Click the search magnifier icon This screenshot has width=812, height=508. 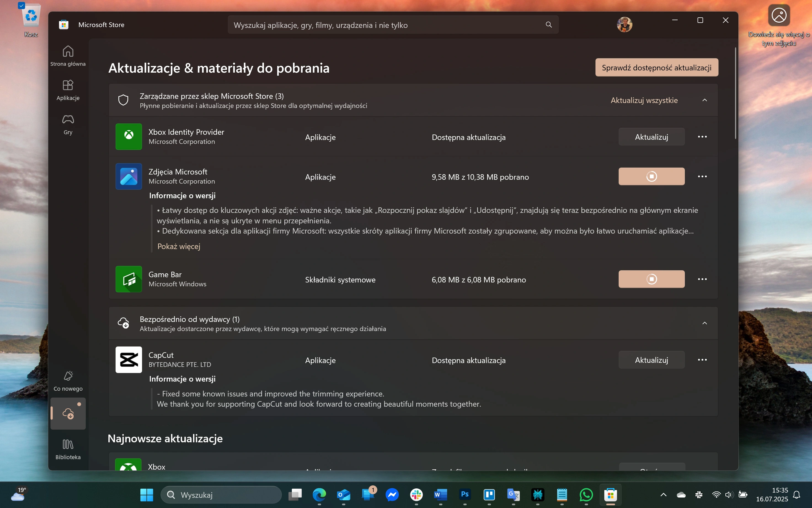pos(549,25)
